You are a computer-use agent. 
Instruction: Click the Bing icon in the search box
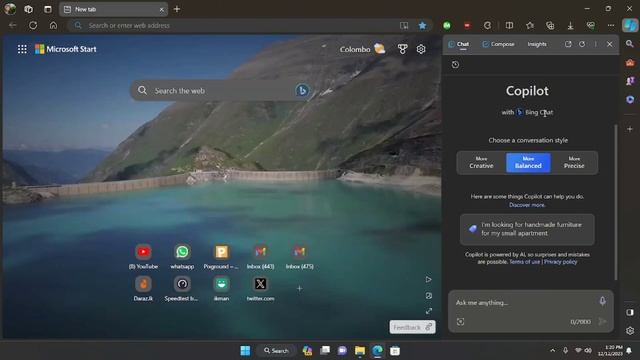coord(302,91)
